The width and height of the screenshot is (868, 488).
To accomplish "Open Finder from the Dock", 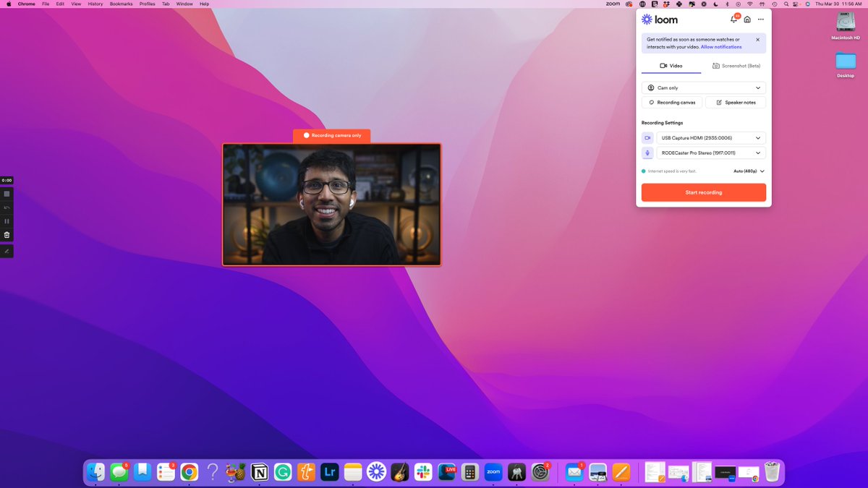I will click(96, 472).
